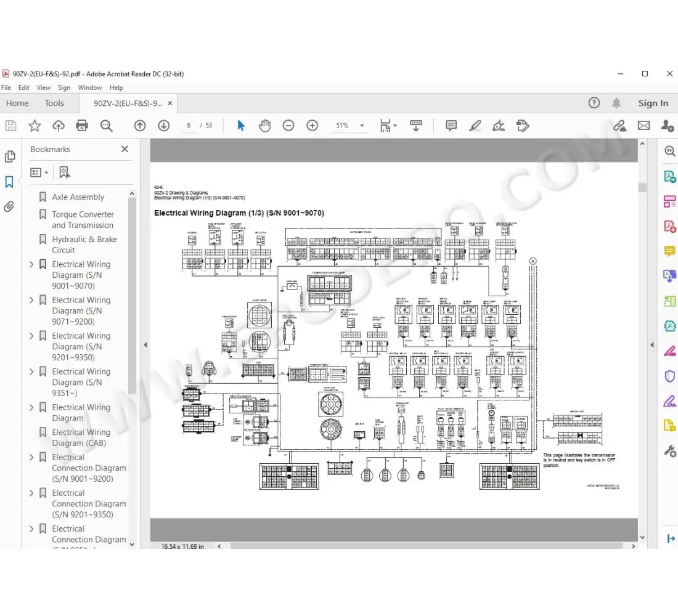Click the Send file by email icon
Screen dimensions: 678x616
coord(643,126)
